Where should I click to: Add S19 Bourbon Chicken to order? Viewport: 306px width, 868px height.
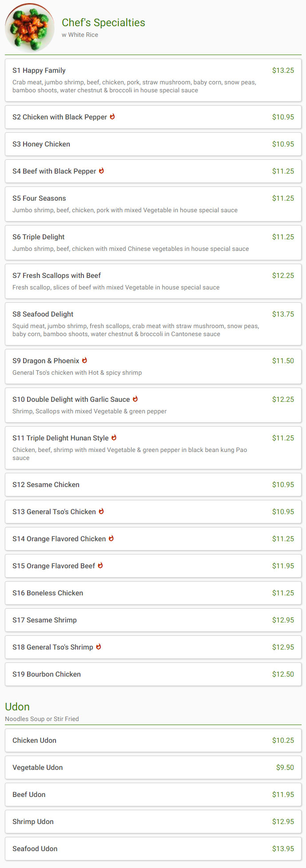[153, 674]
